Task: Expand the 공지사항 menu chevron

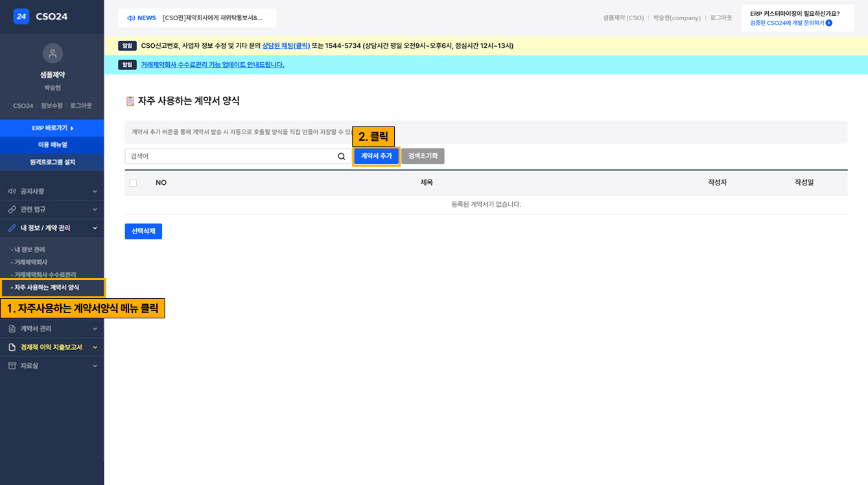Action: pos(95,191)
